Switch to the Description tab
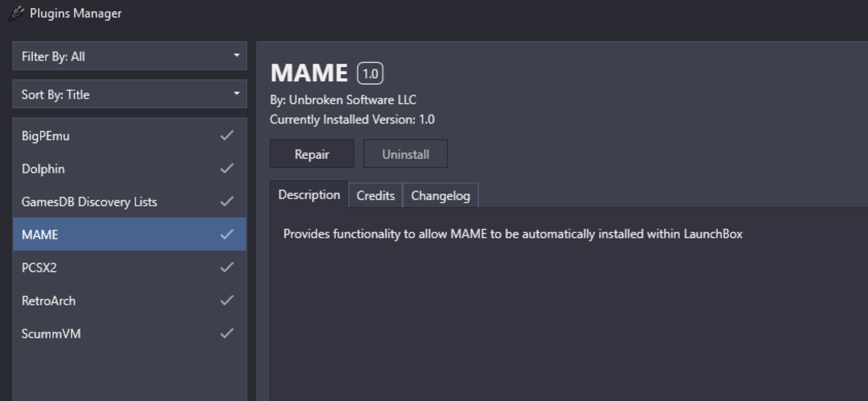Screen dimensions: 868x401 pyautogui.click(x=309, y=195)
